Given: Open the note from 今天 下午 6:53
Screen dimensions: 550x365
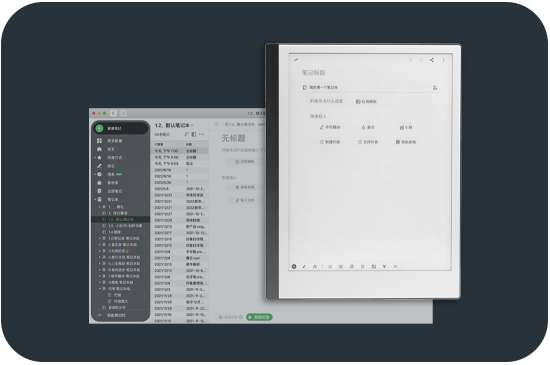Looking at the screenshot, I should (180, 163).
